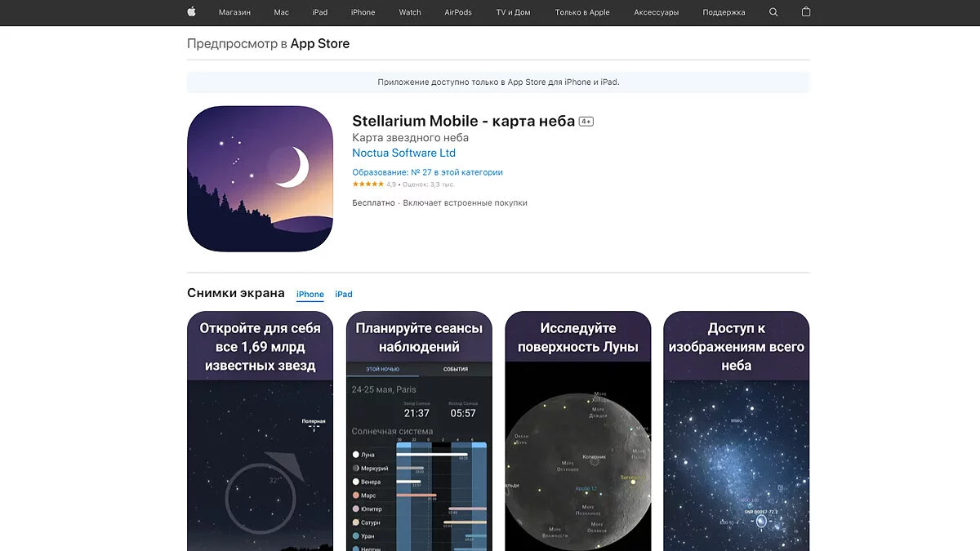Click the Stellarium Mobile app icon
This screenshot has height=551, width=980.
(x=260, y=179)
